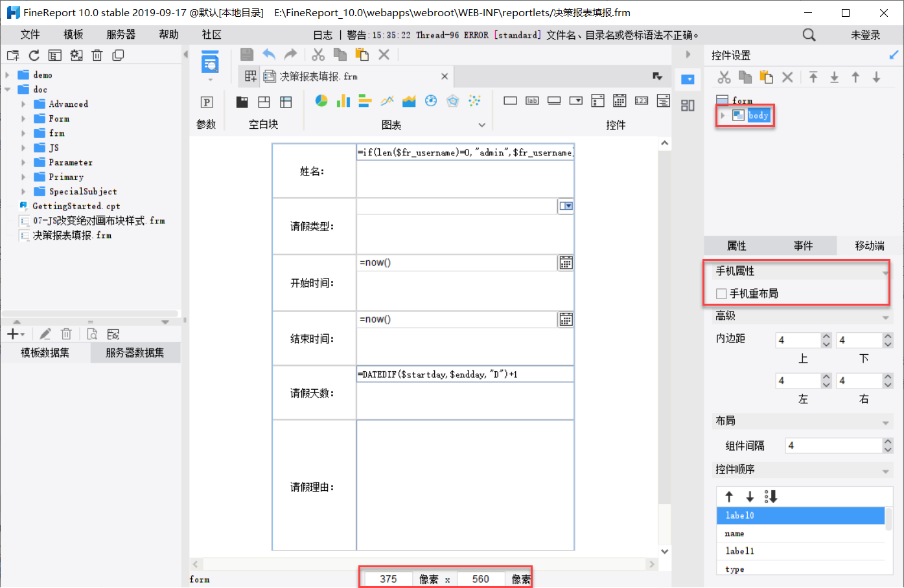Redo the last undone edit
Image resolution: width=904 pixels, height=588 pixels.
click(291, 54)
